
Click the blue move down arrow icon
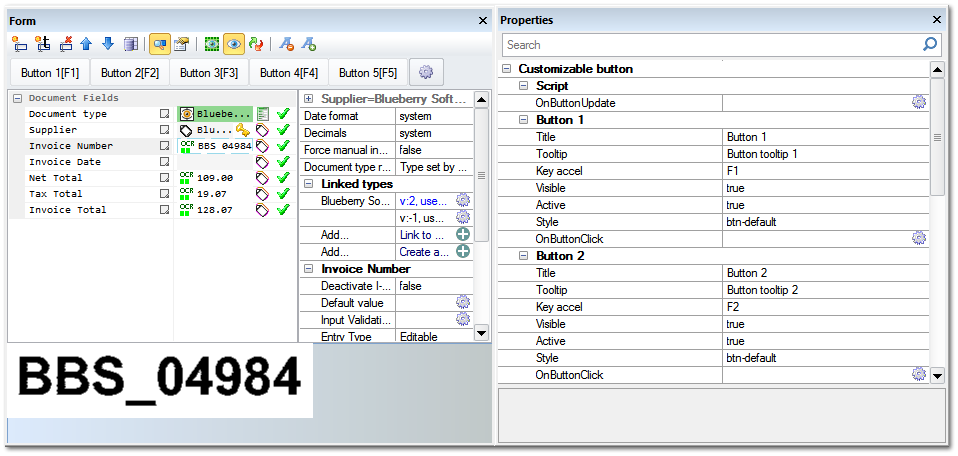(108, 44)
